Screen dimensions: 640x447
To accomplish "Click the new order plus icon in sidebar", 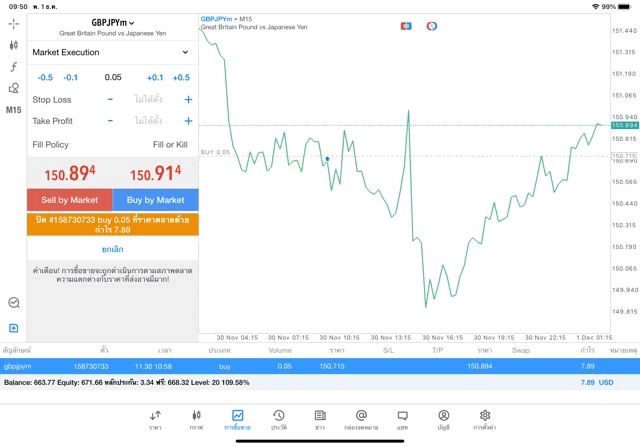I will tap(13, 328).
